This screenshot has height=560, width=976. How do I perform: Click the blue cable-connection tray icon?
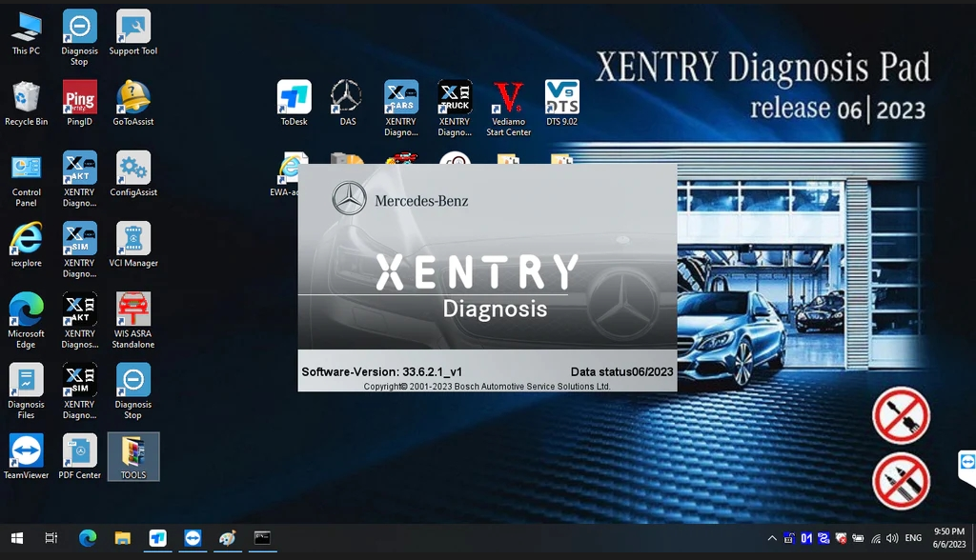coord(823,538)
